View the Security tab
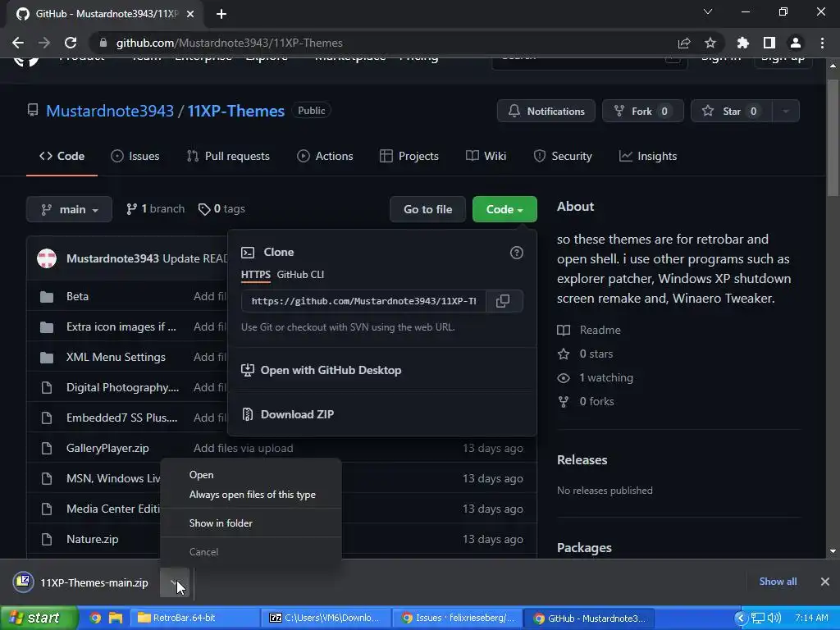Image resolution: width=840 pixels, height=630 pixels. 563,157
